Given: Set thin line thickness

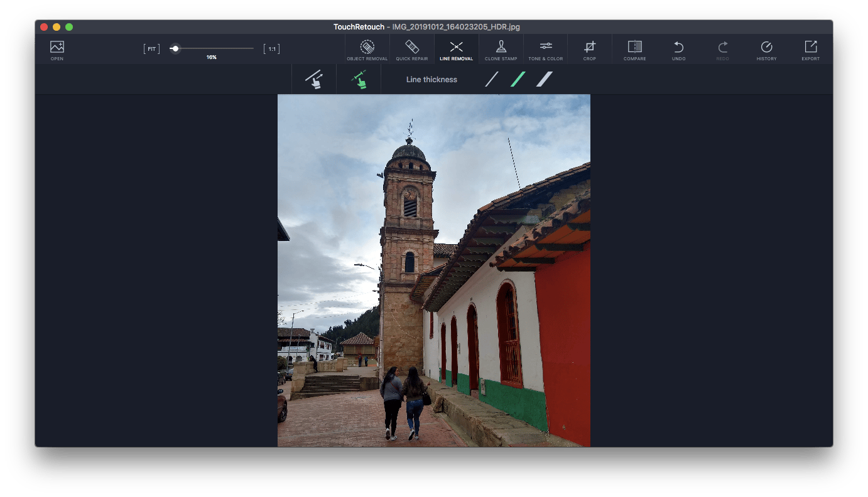Looking at the screenshot, I should (x=492, y=79).
